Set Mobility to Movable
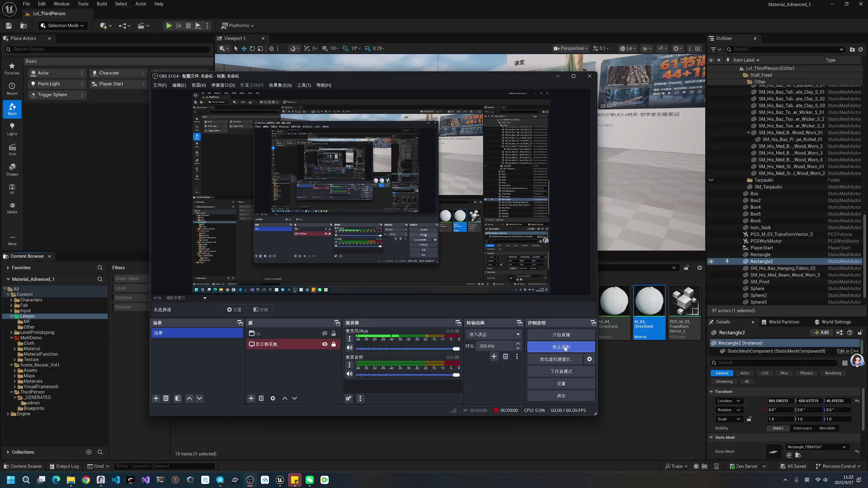 click(827, 428)
